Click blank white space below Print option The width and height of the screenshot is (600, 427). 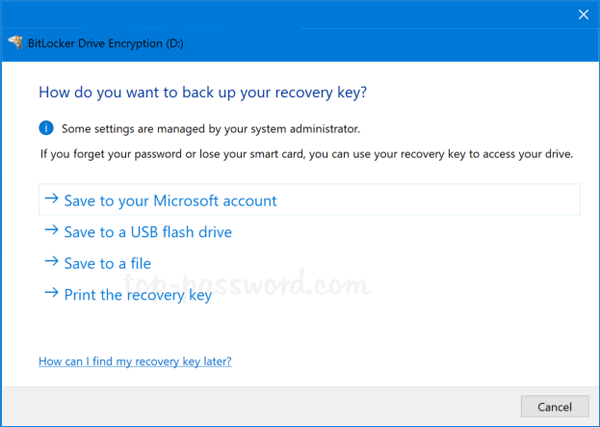[x=350, y=330]
